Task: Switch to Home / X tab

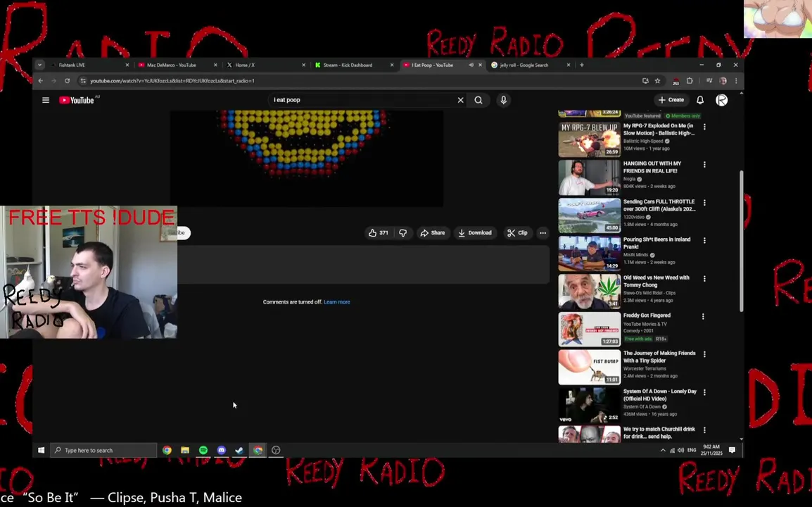Action: [x=265, y=65]
